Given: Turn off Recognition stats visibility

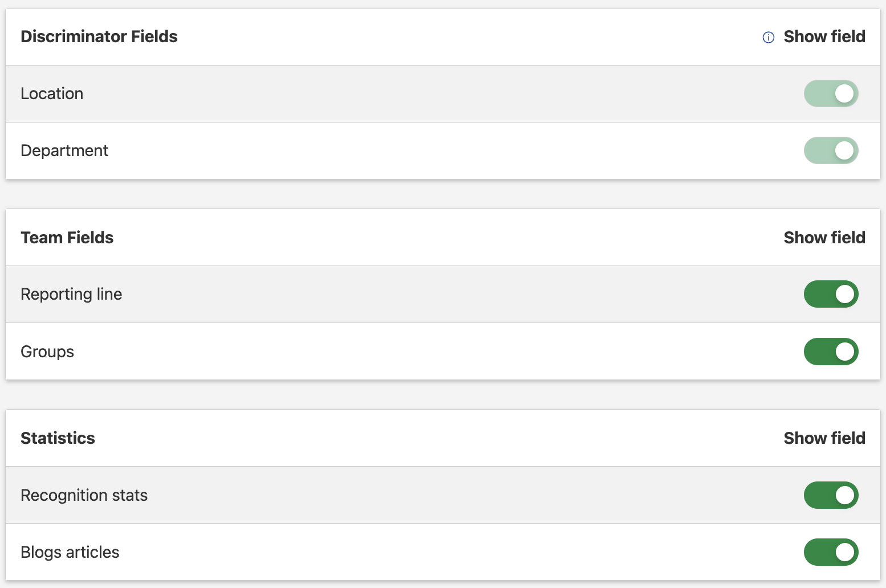Looking at the screenshot, I should 831,495.
